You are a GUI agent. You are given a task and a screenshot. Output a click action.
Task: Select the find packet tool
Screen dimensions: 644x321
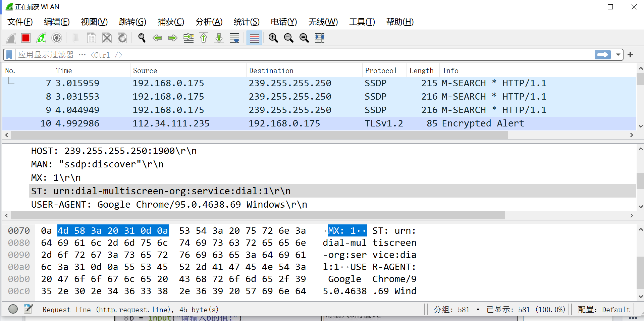(141, 38)
